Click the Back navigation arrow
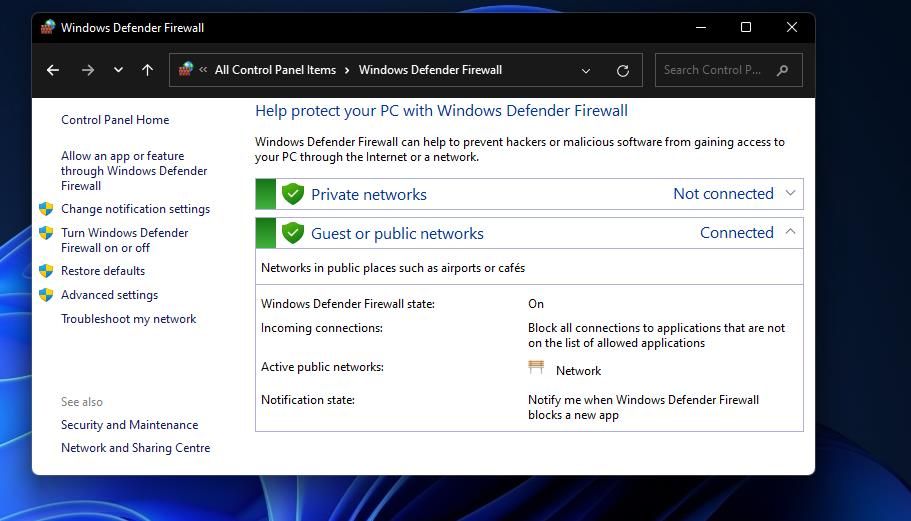The height and width of the screenshot is (521, 911). coord(53,70)
